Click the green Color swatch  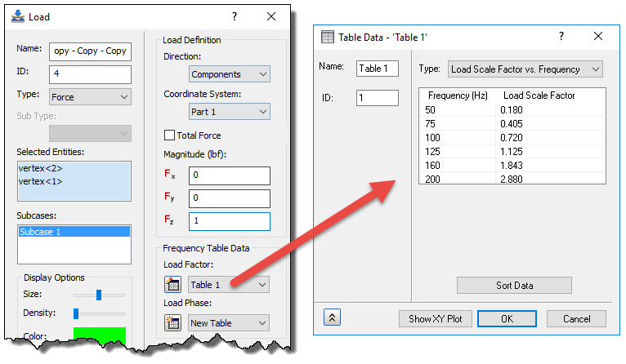click(x=100, y=335)
